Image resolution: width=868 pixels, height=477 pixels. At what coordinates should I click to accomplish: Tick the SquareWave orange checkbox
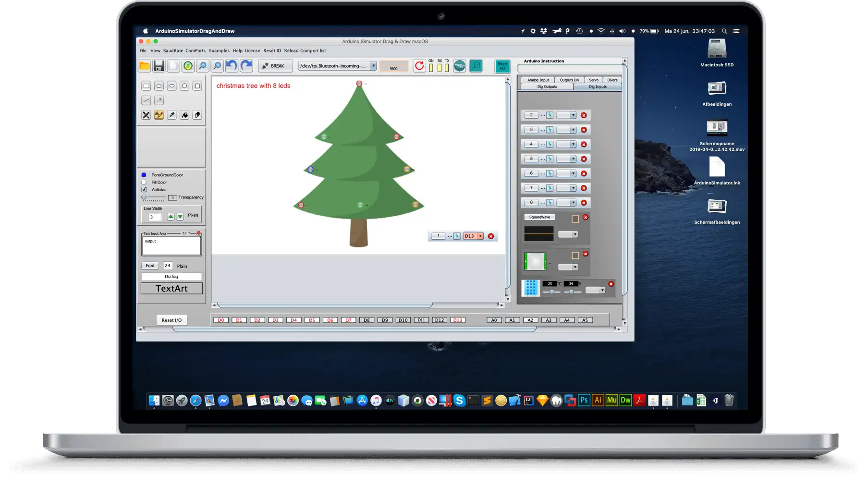coord(575,219)
